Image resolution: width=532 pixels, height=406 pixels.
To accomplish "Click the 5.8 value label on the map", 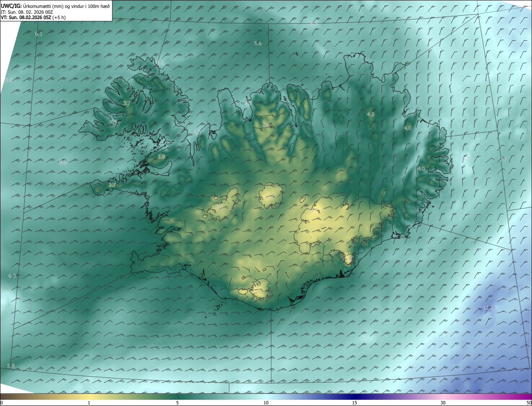I will tap(11, 366).
